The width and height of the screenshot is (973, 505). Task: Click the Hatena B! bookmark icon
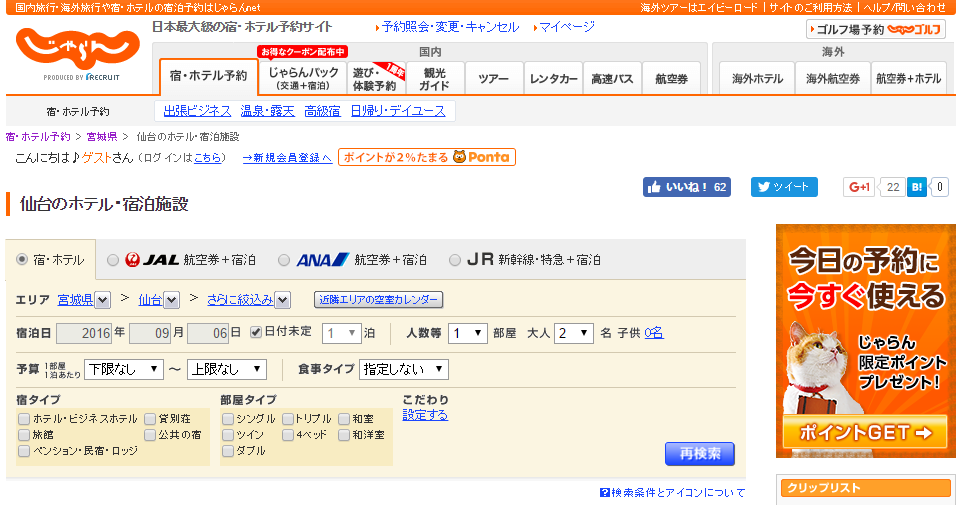[x=917, y=187]
